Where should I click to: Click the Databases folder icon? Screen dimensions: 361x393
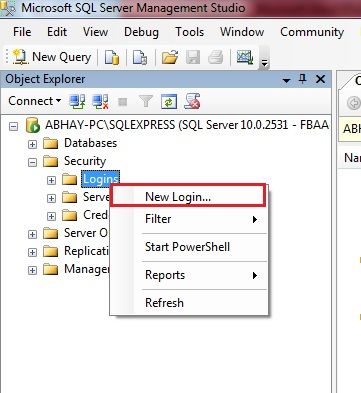(51, 144)
